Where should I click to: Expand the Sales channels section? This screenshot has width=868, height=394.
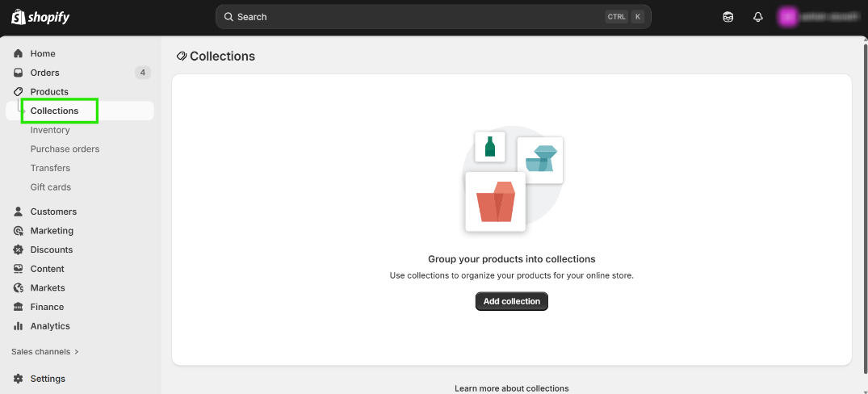click(45, 352)
